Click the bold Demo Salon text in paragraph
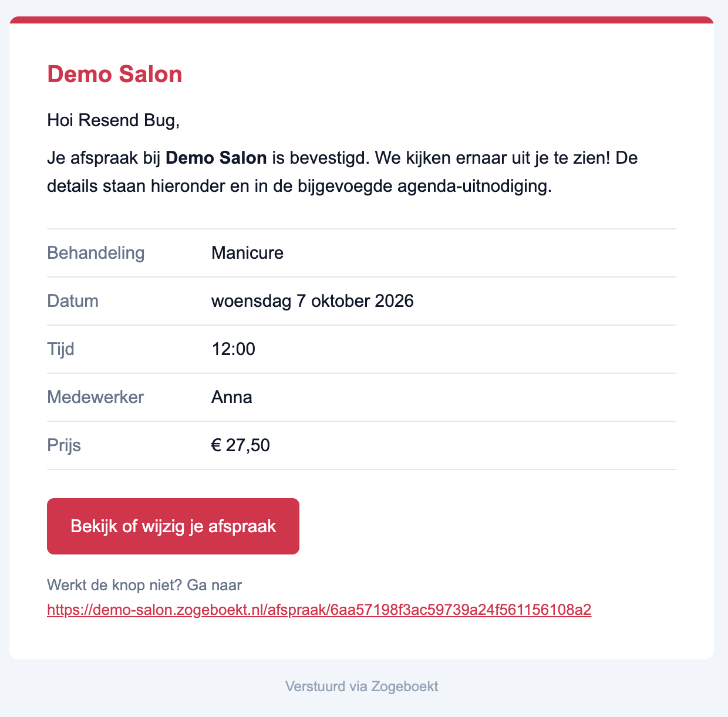Image resolution: width=728 pixels, height=717 pixels. [x=217, y=158]
